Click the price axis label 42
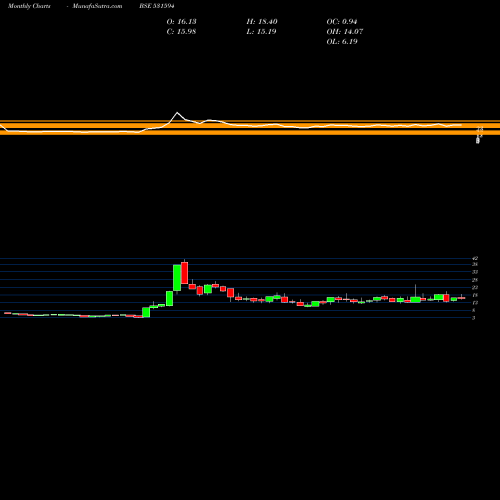This screenshot has height=500, width=500. pyautogui.click(x=475, y=258)
